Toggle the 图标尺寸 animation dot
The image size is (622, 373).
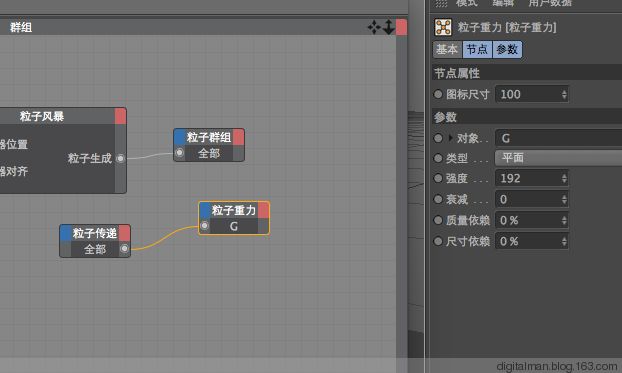point(438,94)
